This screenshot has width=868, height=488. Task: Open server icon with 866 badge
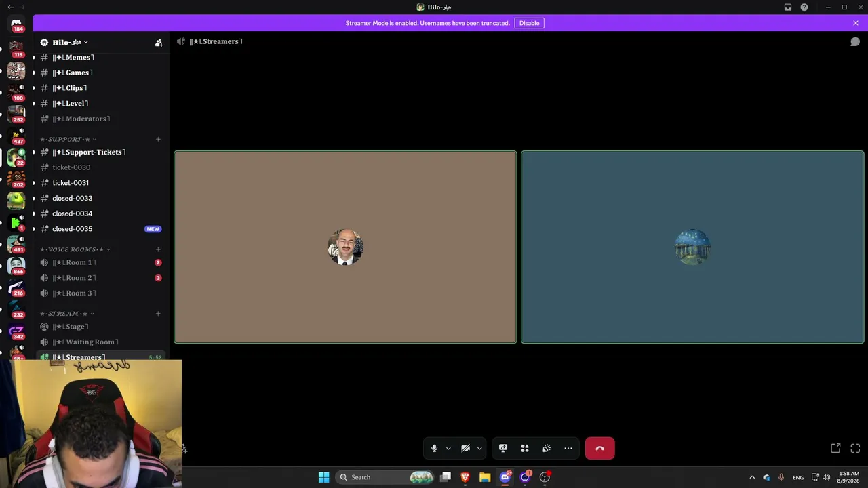[x=16, y=266]
